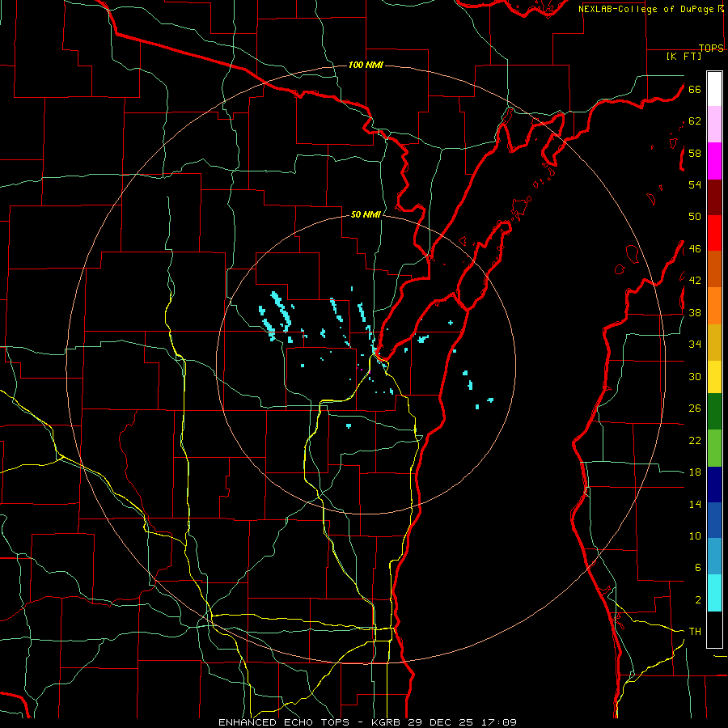Click the yellow 30 kft legend swatch

714,377
